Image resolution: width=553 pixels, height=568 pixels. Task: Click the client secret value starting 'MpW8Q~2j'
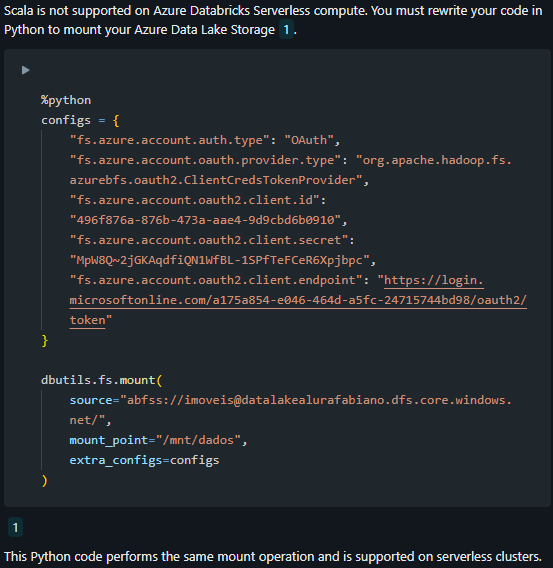pyautogui.click(x=219, y=260)
